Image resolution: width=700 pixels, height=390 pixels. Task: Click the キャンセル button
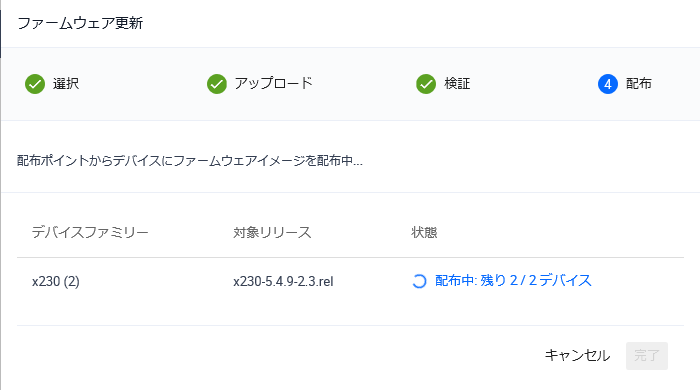(577, 356)
